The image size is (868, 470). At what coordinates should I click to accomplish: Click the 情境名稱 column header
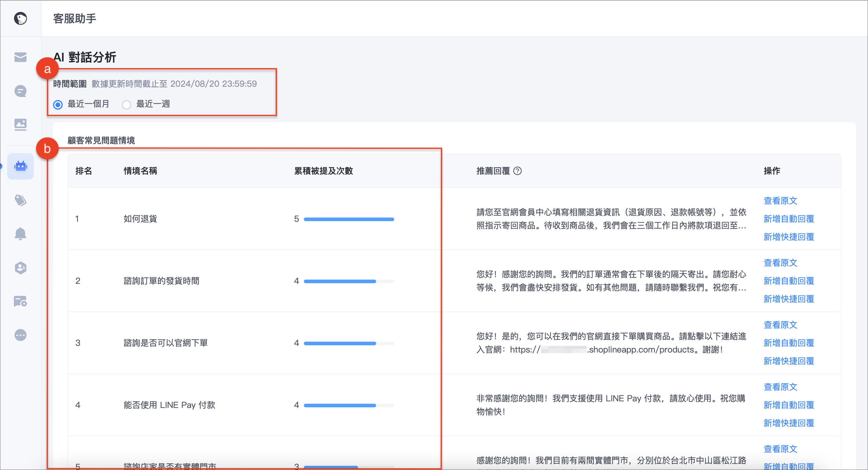(140, 171)
